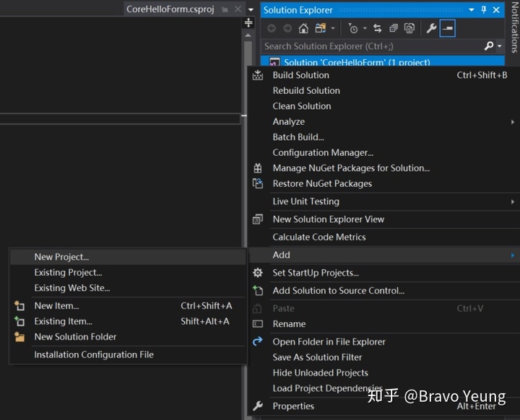This screenshot has width=520, height=420.
Task: Open the Notifications side tab
Action: point(514,28)
